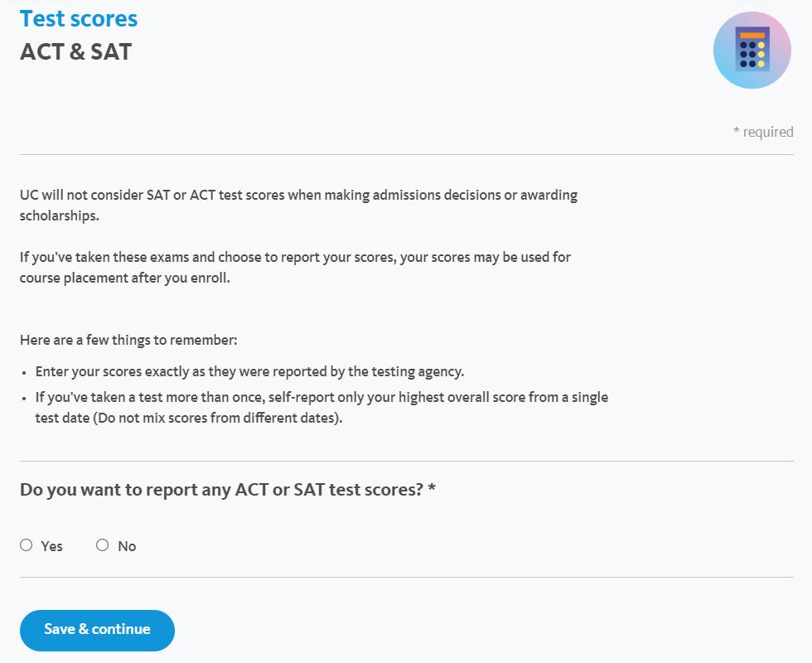This screenshot has height=663, width=812.
Task: Click the 'Yes' option label text
Action: coord(51,546)
